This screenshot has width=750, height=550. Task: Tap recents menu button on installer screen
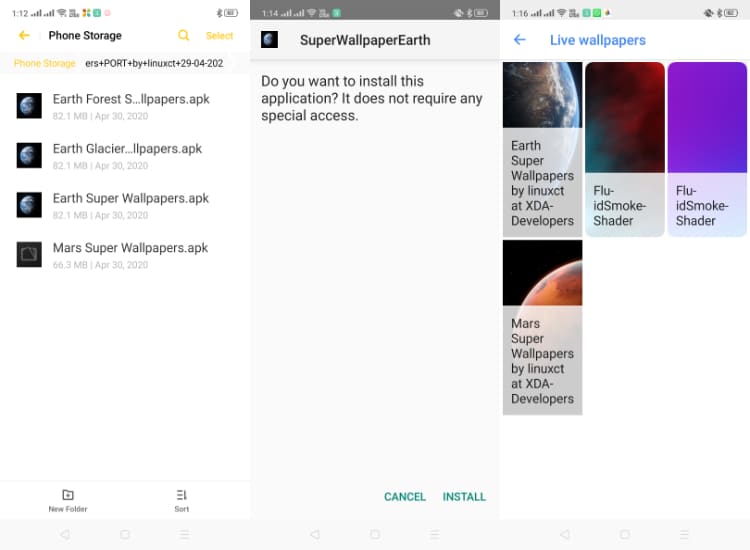click(434, 534)
